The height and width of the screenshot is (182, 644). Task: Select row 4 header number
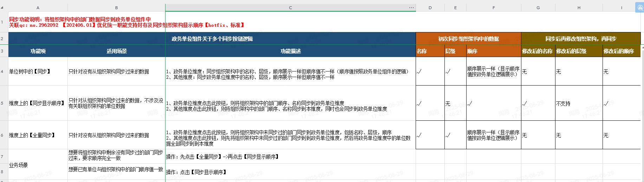(2, 71)
